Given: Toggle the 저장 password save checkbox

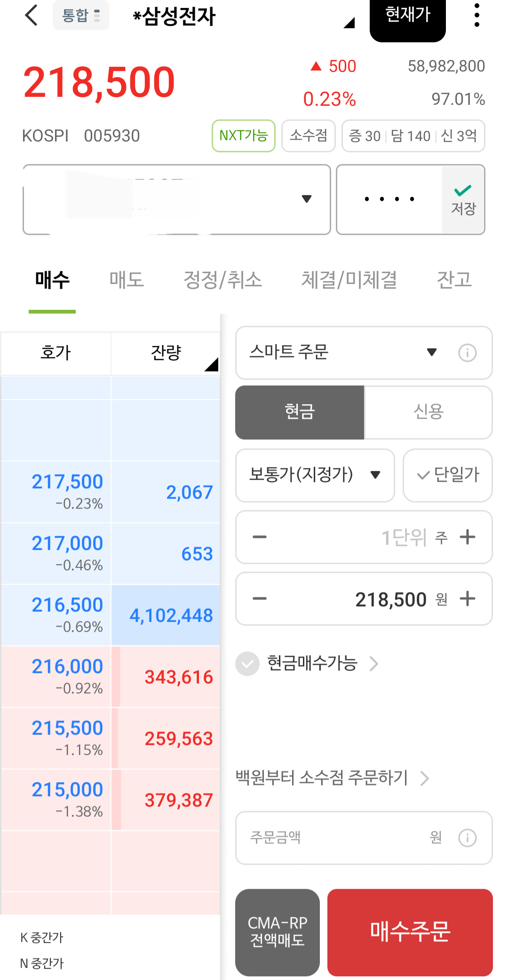Looking at the screenshot, I should 463,199.
